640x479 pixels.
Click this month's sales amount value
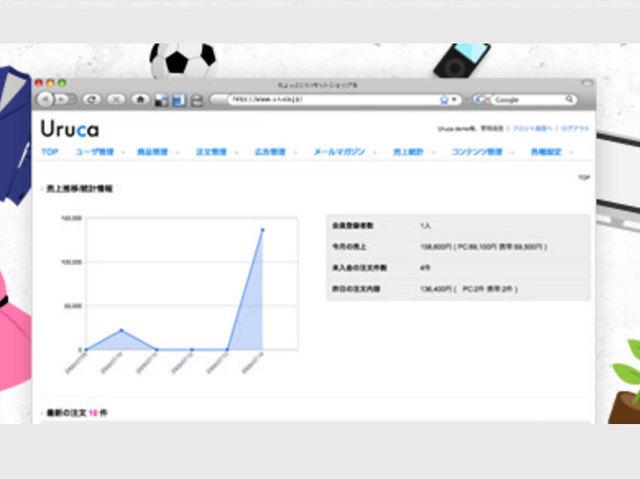click(483, 247)
